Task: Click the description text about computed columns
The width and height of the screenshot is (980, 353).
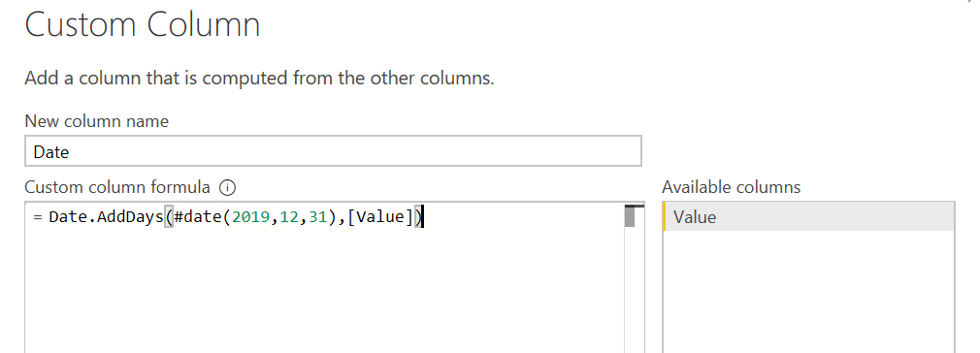Action: (x=259, y=79)
